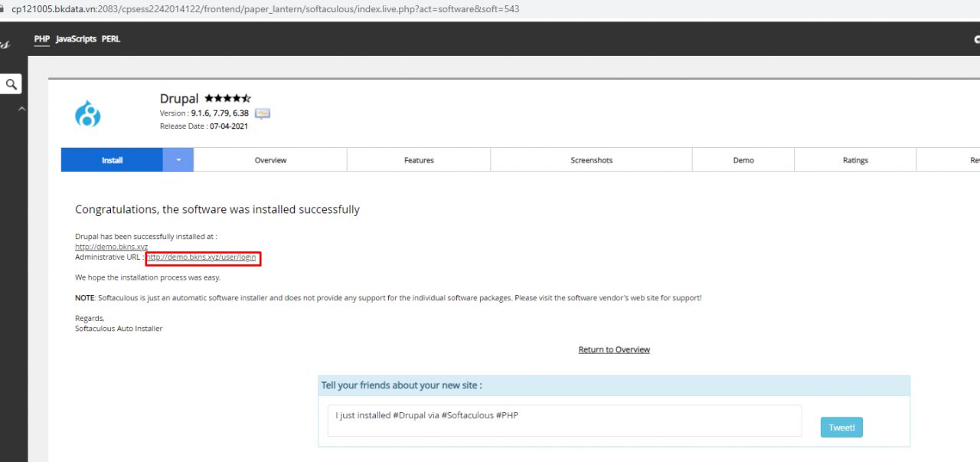Switch to the Screenshots tab
The width and height of the screenshot is (980, 462).
coord(591,160)
